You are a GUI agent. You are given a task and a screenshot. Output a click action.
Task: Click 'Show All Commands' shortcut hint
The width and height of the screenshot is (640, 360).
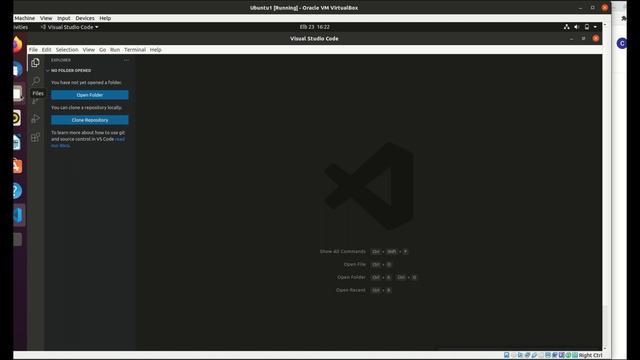pyautogui.click(x=342, y=251)
